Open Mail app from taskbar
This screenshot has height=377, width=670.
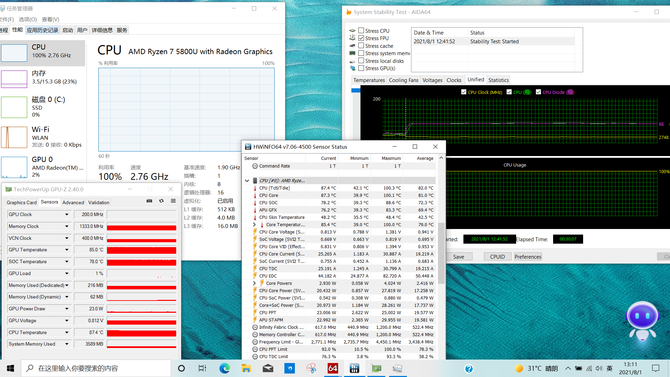(268, 368)
